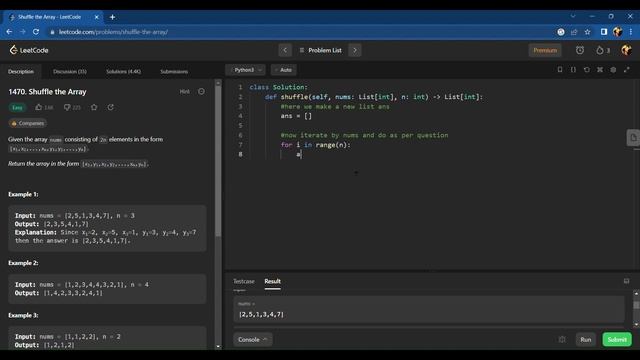Open a new browser tab

pos(112,17)
